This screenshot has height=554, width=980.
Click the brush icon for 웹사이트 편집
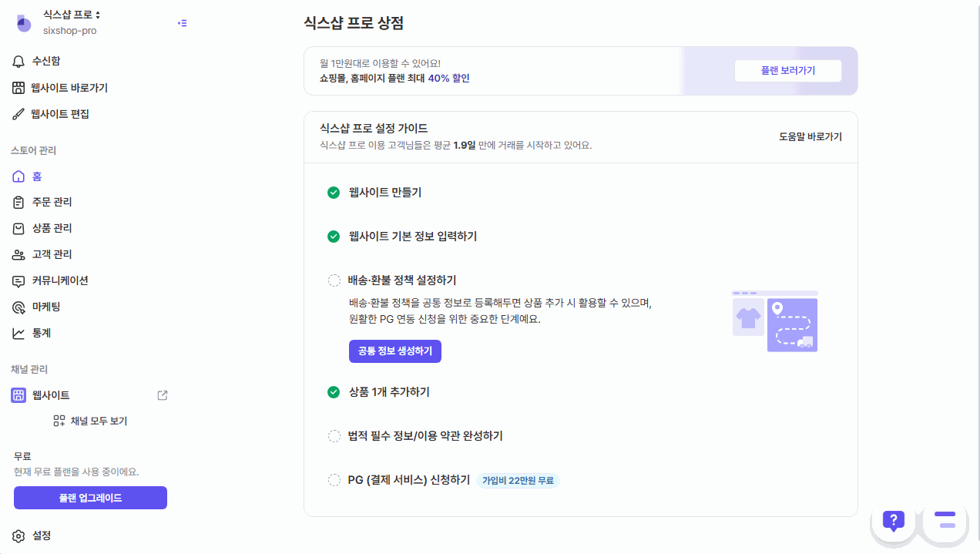19,114
